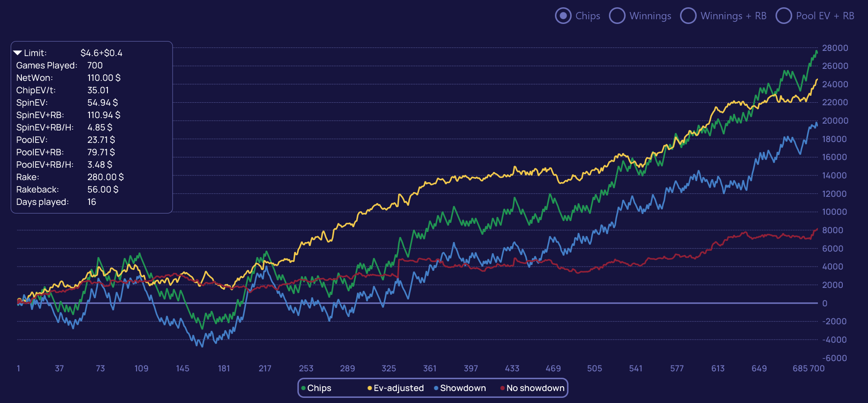The height and width of the screenshot is (403, 868).
Task: Click the yellow Ev-adjusted legend dot
Action: [x=370, y=388]
